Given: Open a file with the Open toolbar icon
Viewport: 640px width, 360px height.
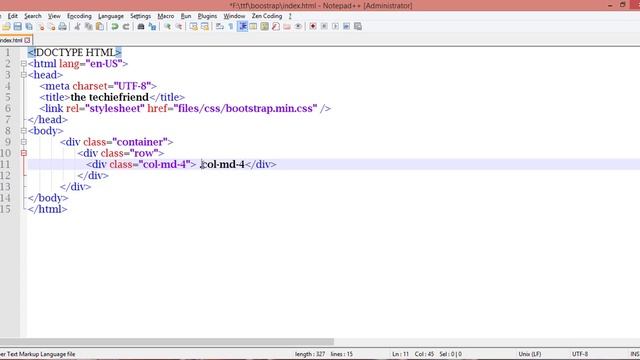Looking at the screenshot, I should click(7, 27).
